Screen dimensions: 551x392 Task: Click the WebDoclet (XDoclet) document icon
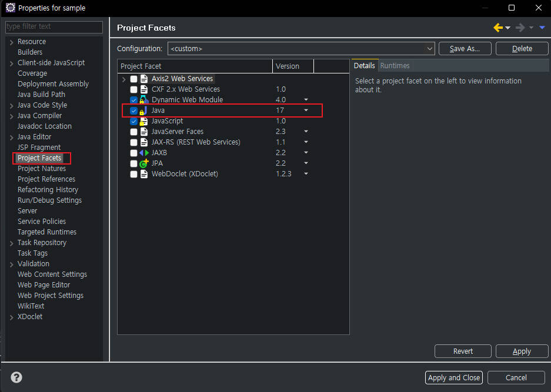pyautogui.click(x=143, y=174)
